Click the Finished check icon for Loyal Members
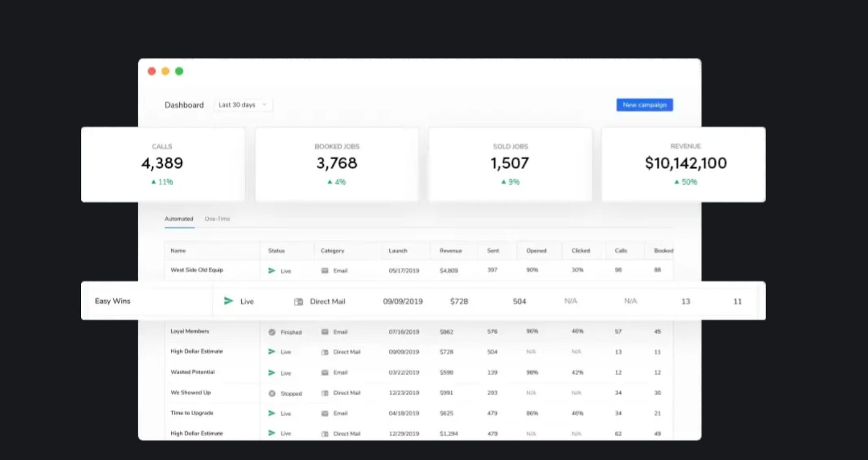 272,332
